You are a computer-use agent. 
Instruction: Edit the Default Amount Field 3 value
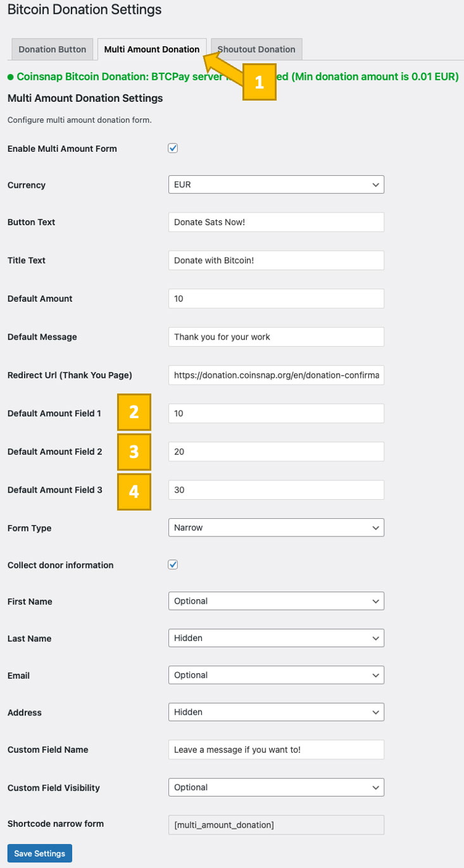pos(276,490)
